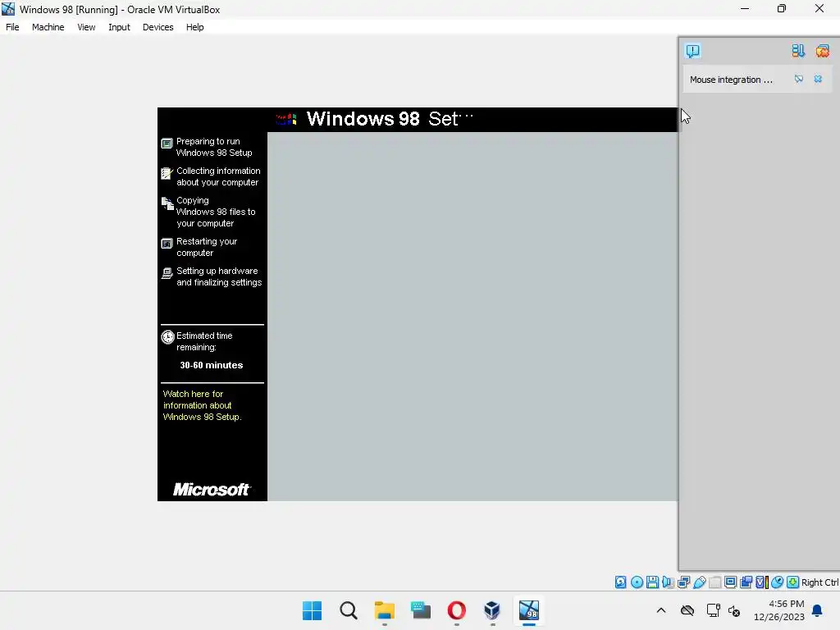Click the display settings indicator
Image resolution: width=840 pixels, height=630 pixels.
coord(731,582)
